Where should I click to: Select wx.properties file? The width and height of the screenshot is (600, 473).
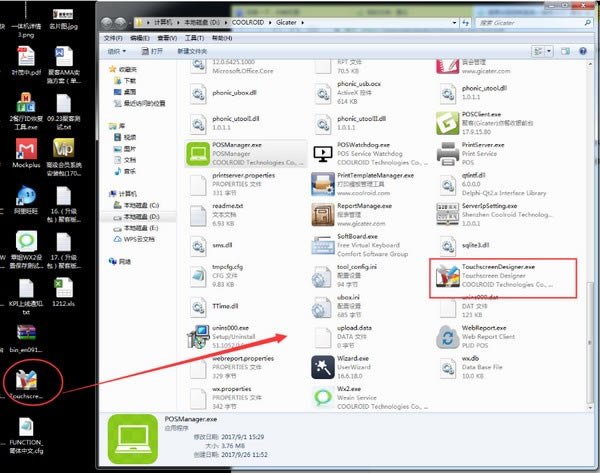pos(234,398)
